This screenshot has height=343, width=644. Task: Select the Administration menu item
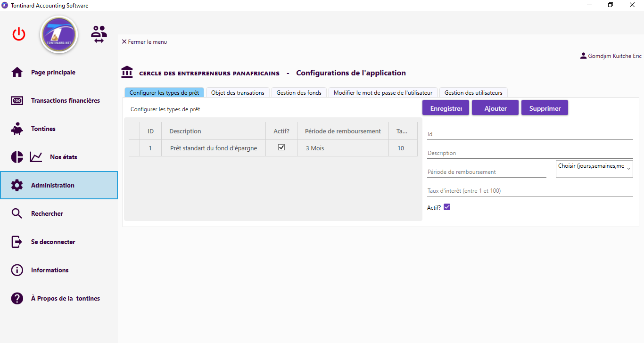click(x=59, y=185)
